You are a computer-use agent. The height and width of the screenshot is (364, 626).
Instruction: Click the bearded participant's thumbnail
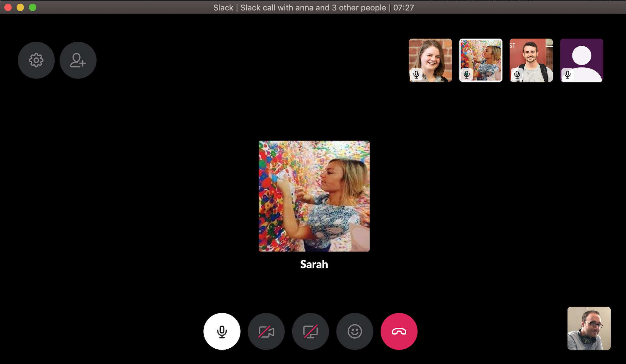[x=531, y=60]
